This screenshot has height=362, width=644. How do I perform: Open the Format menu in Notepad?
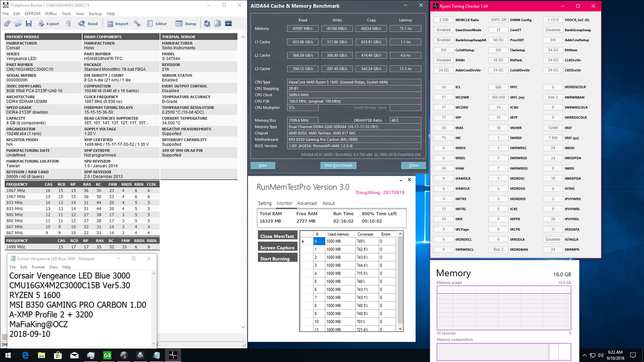38,267
